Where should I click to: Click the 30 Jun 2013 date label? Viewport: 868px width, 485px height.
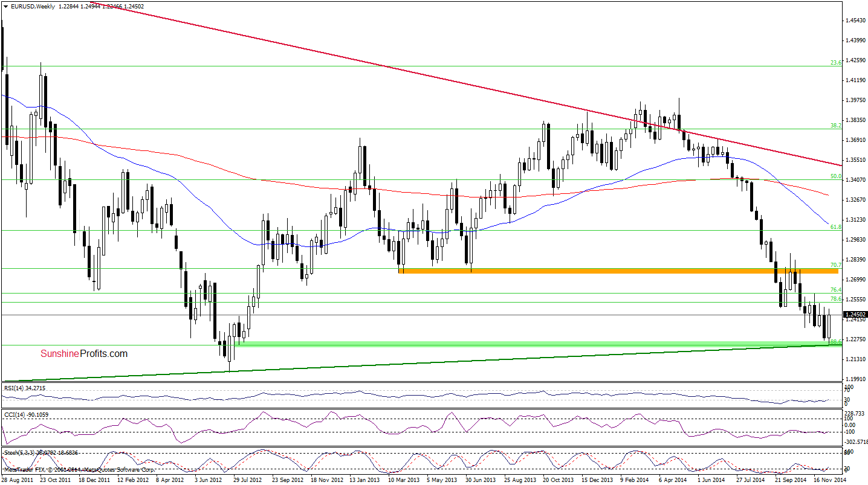480,480
